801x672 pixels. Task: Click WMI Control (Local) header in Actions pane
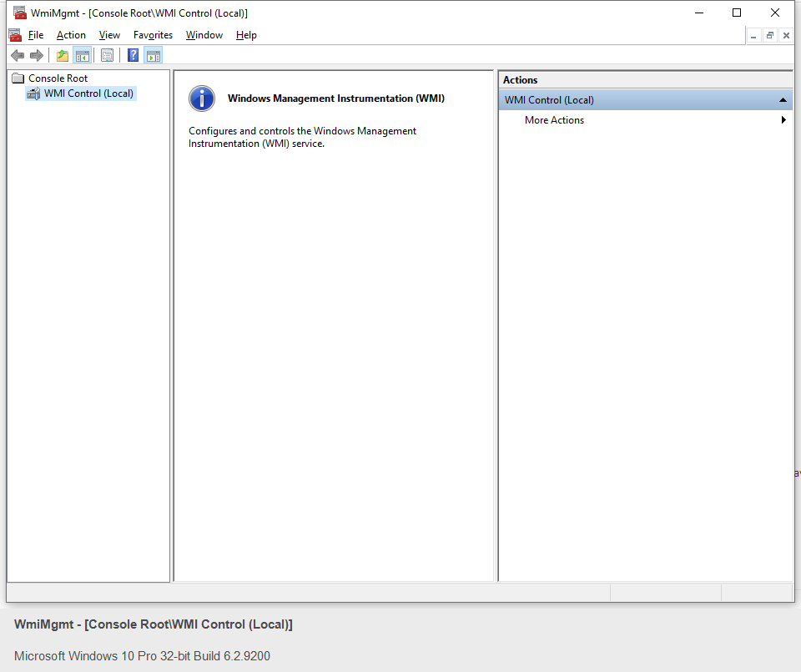[645, 100]
